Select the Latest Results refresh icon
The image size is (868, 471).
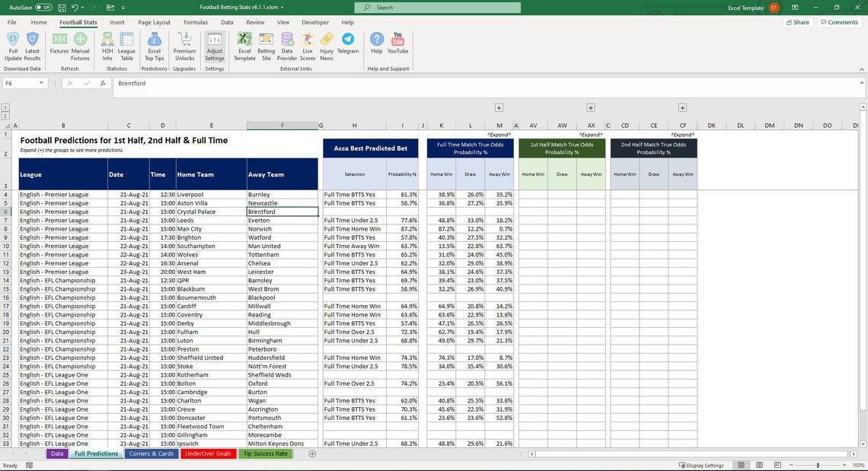click(34, 47)
